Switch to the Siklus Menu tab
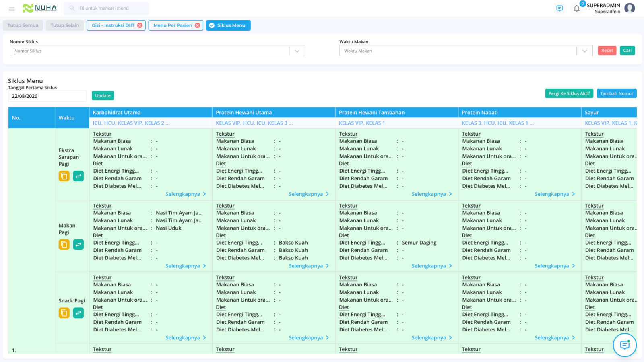 (x=228, y=25)
